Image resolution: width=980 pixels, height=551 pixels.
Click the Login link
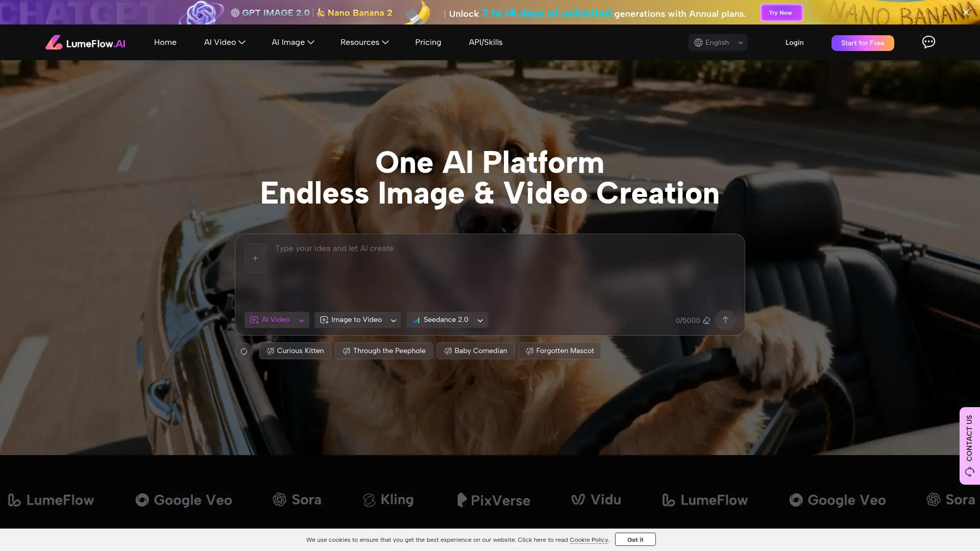coord(794,43)
